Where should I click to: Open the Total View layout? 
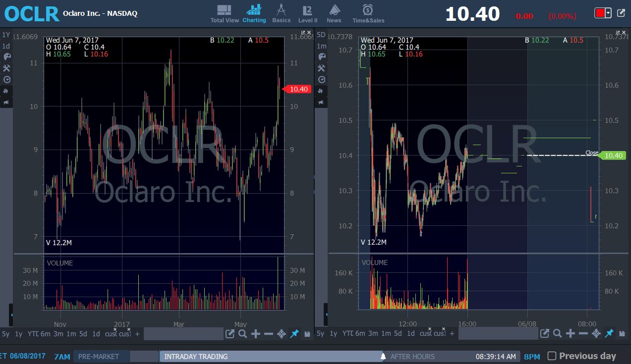pos(225,13)
